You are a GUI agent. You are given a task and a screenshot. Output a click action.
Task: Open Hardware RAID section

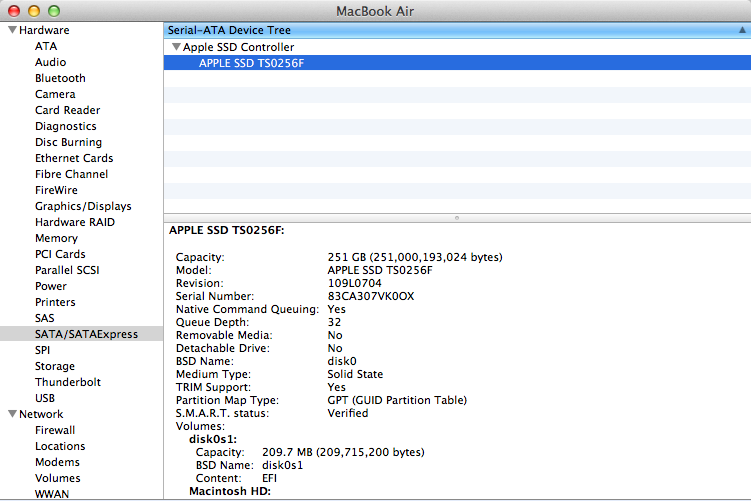pos(75,222)
